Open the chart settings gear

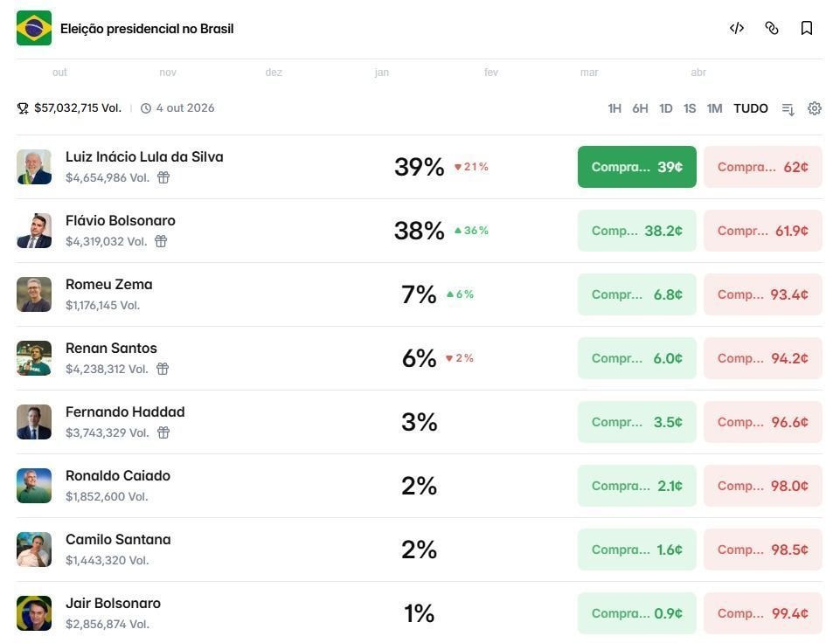coord(815,108)
